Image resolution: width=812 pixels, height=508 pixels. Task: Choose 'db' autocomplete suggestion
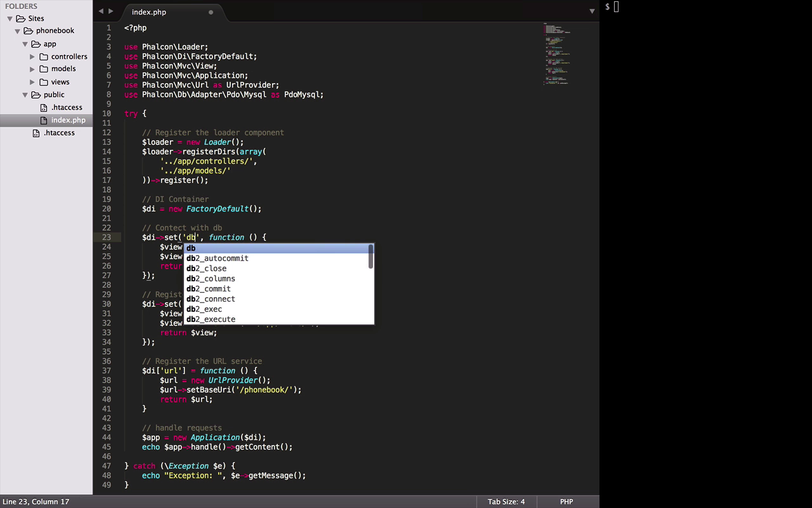(277, 248)
